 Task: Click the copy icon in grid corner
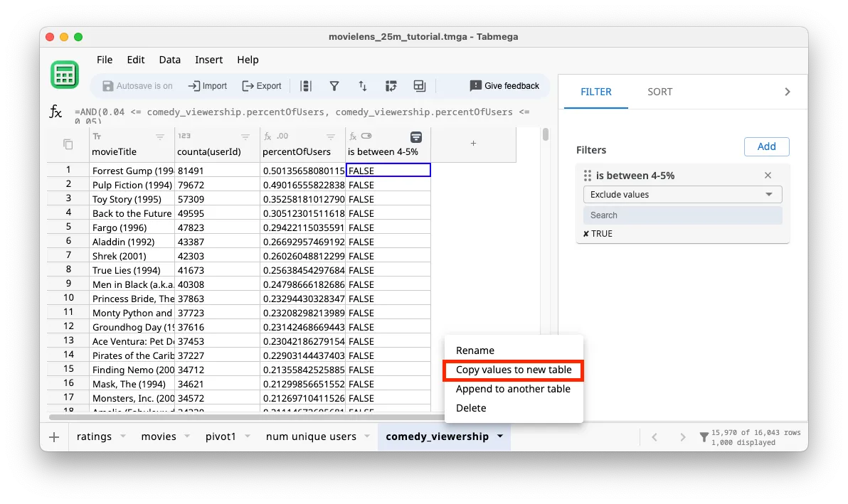pyautogui.click(x=68, y=144)
